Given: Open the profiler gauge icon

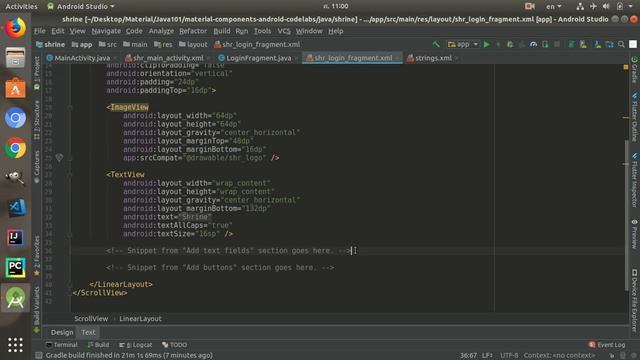Looking at the screenshot, I should tap(533, 44).
